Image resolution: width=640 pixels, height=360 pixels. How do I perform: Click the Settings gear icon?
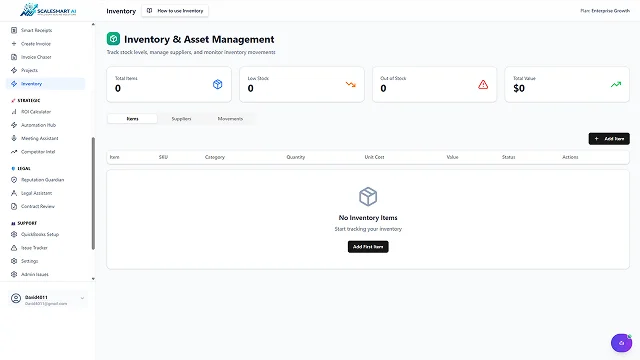14,261
